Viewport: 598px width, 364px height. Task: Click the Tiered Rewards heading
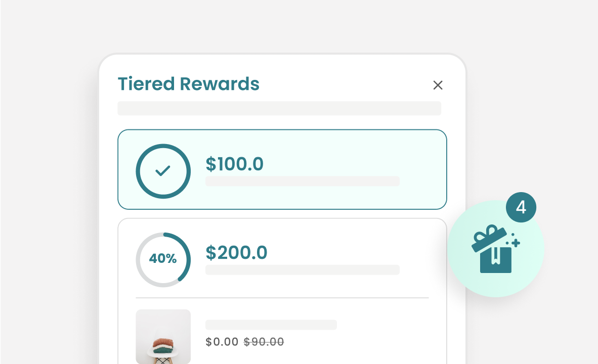(x=188, y=84)
